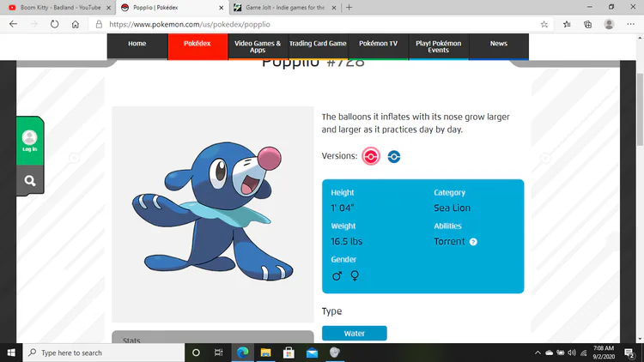Click the browser back arrow

pos(13,24)
